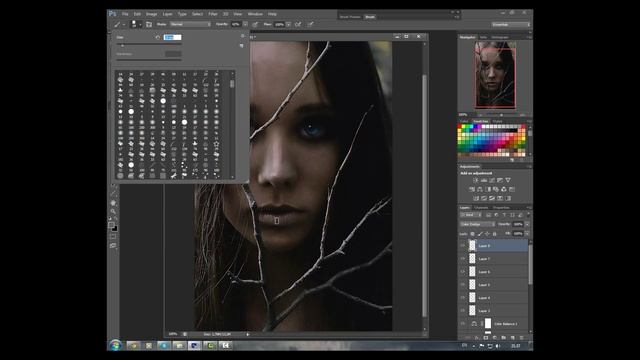
Task: Toggle Quick Mask mode
Action: (x=113, y=237)
